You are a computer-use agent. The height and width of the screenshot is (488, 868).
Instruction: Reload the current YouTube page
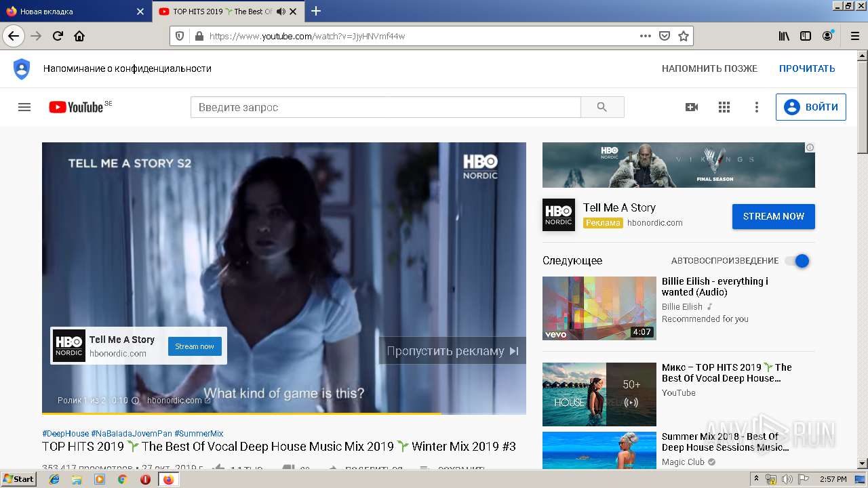pos(58,36)
